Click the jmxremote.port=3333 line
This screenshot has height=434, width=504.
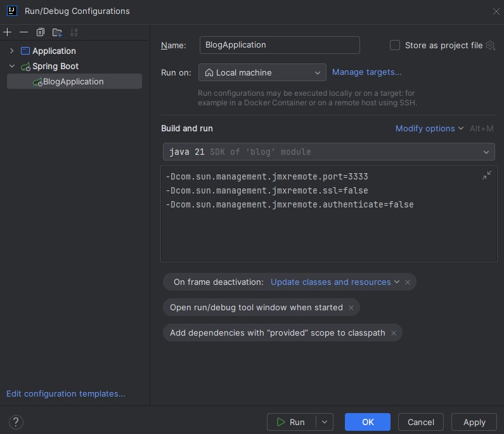pyautogui.click(x=267, y=176)
